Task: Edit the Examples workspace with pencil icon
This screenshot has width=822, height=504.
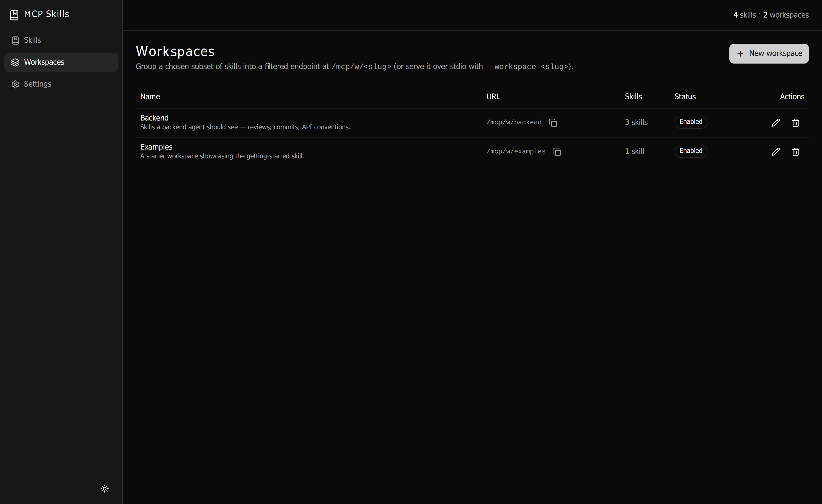Action: [x=776, y=152]
